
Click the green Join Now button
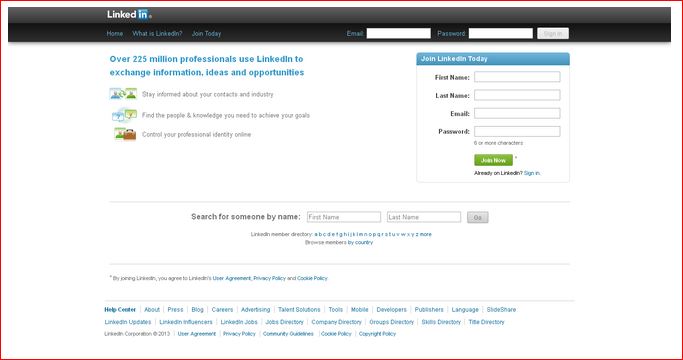coord(493,160)
